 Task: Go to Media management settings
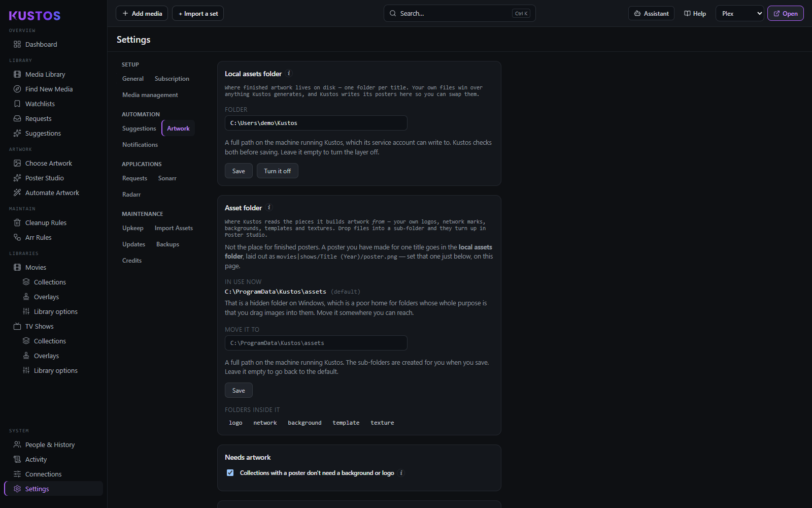[x=150, y=95]
